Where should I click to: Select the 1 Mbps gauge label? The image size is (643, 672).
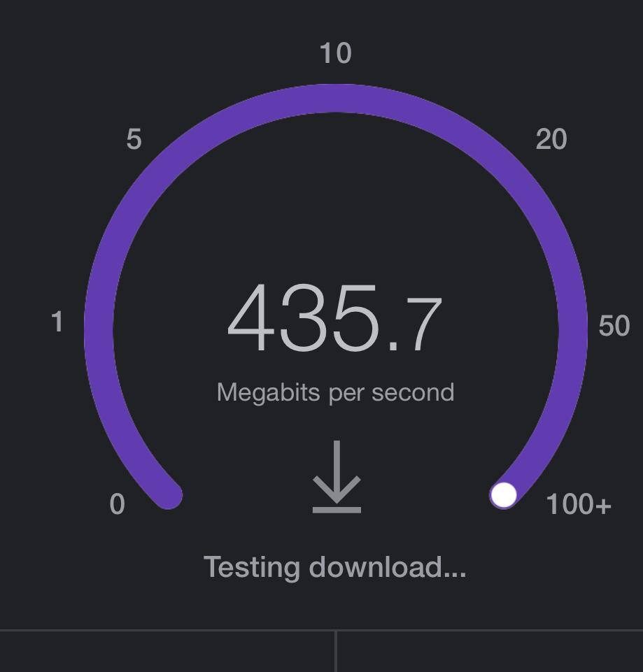click(x=57, y=322)
